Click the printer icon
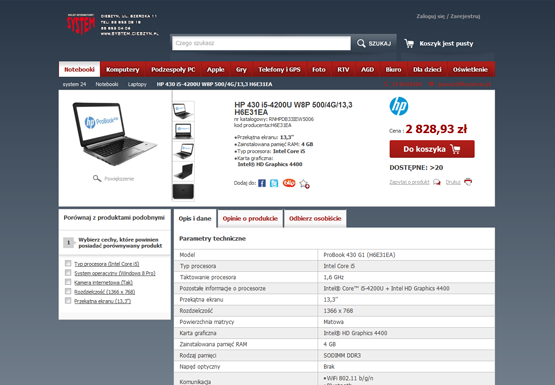 [x=468, y=182]
